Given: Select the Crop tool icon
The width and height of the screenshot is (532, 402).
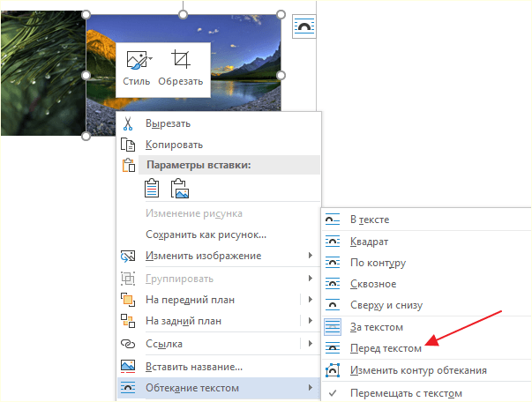Looking at the screenshot, I should (x=181, y=59).
